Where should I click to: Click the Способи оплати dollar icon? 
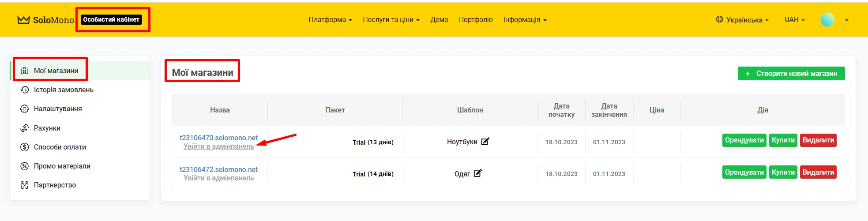coord(25,147)
